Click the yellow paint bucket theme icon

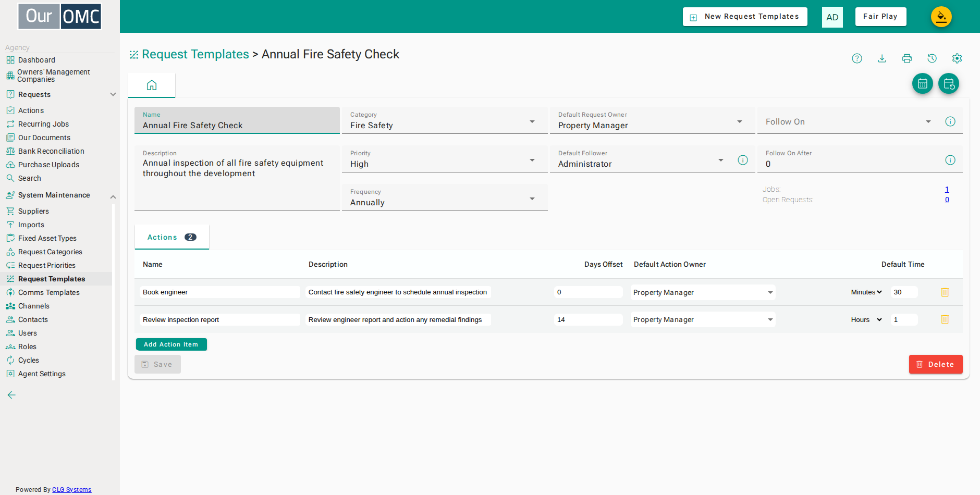pyautogui.click(x=941, y=17)
